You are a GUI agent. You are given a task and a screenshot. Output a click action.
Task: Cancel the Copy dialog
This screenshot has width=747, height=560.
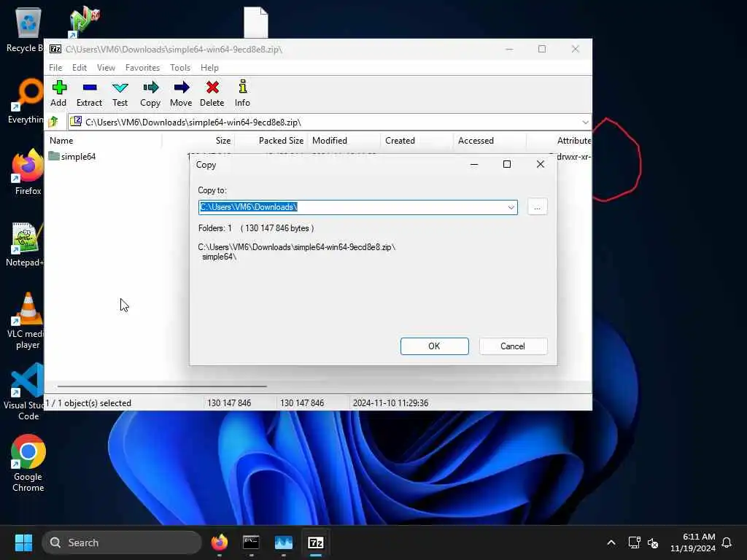[513, 346]
